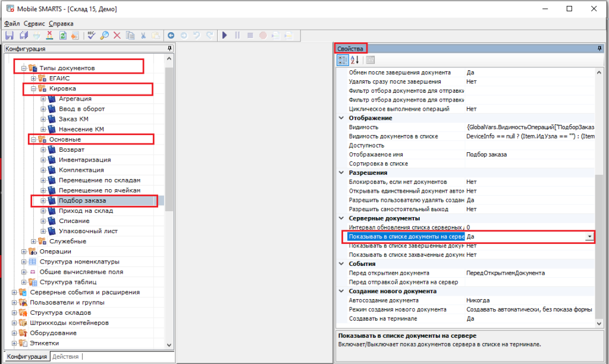Expand the Пользователи и группы node
609x364 pixels.
coord(14,302)
